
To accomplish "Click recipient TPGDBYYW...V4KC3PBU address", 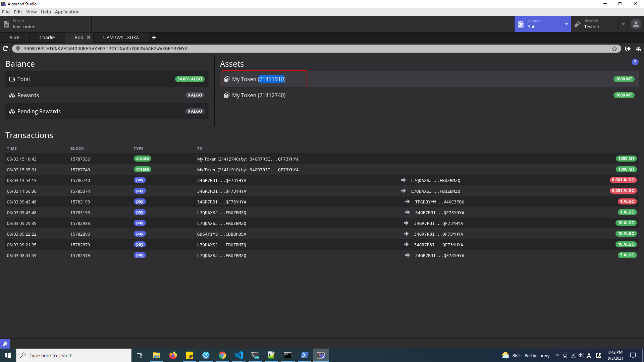I will coord(439,202).
